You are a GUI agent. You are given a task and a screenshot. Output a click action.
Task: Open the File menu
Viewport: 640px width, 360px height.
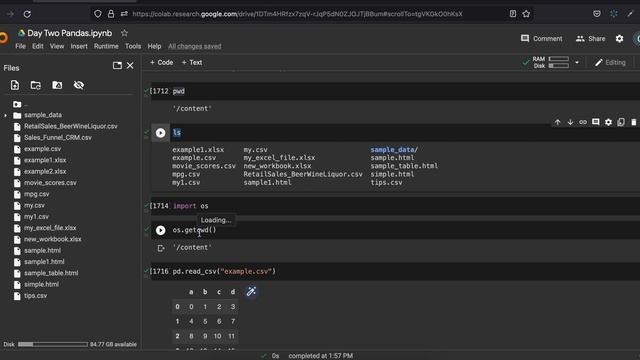tap(20, 46)
